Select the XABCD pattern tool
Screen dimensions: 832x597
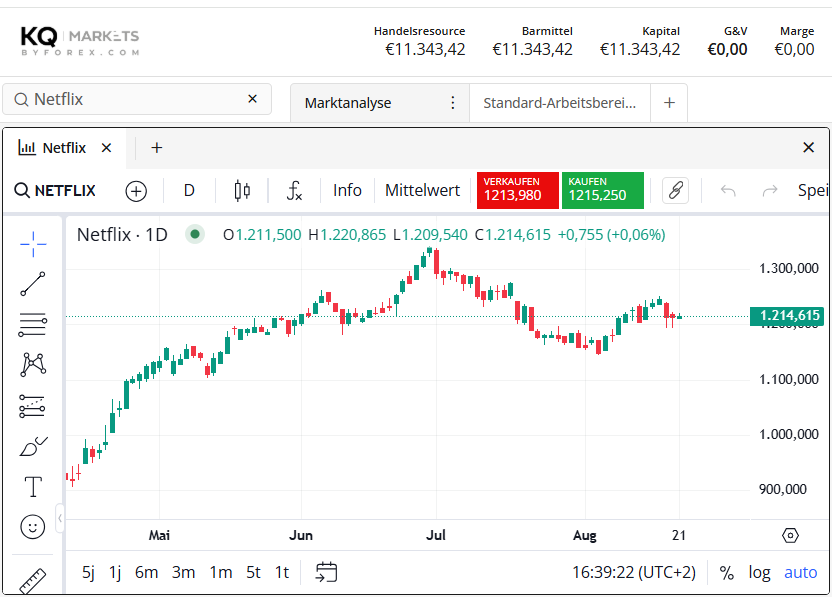(33, 365)
